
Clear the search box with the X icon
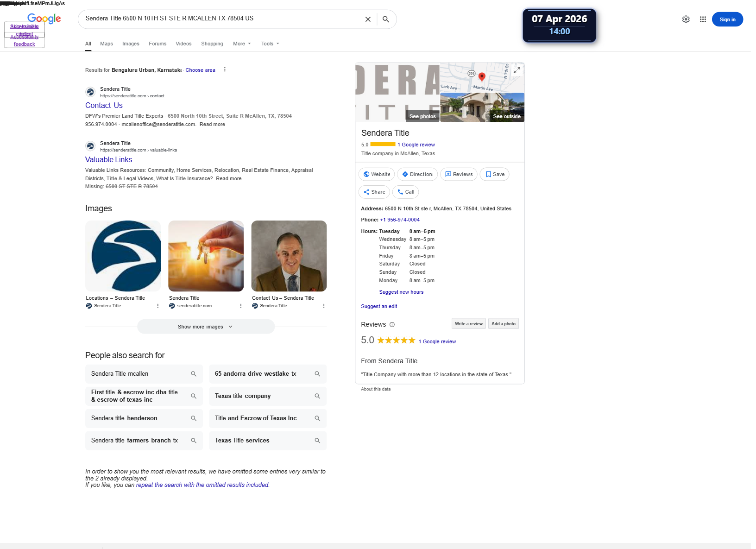point(368,19)
